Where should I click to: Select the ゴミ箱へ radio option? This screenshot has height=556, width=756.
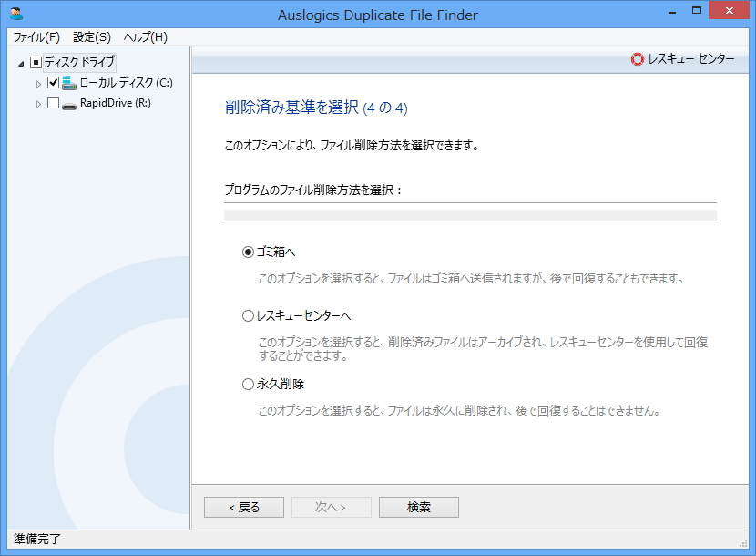click(248, 252)
